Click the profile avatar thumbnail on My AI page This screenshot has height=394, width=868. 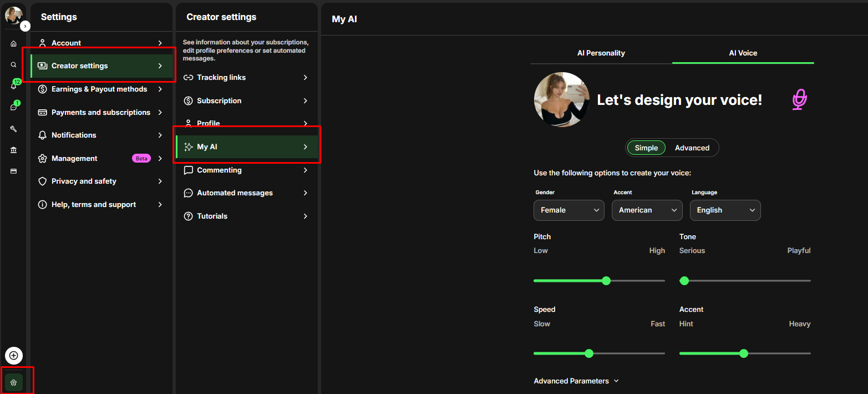(x=561, y=100)
